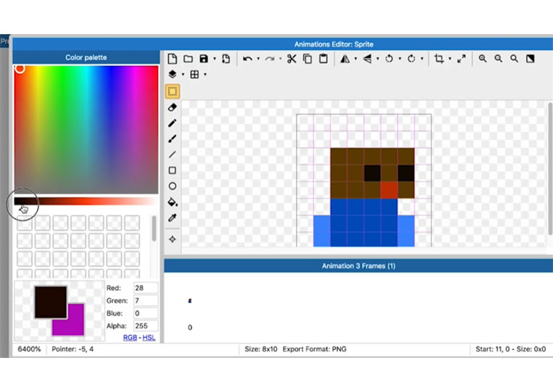The image size is (553, 392).
Task: Select frame 0 thumbnail in animation strip
Action: pyautogui.click(x=190, y=301)
